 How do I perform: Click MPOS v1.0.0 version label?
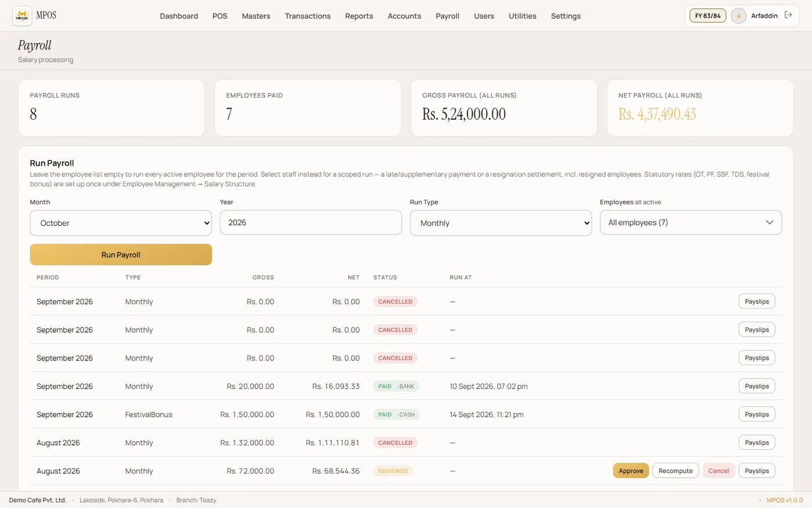tap(785, 500)
